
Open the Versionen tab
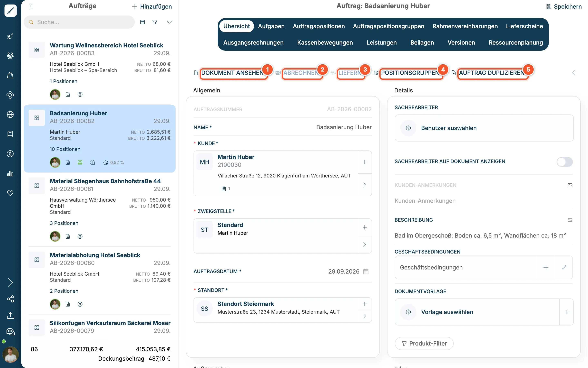click(x=461, y=43)
